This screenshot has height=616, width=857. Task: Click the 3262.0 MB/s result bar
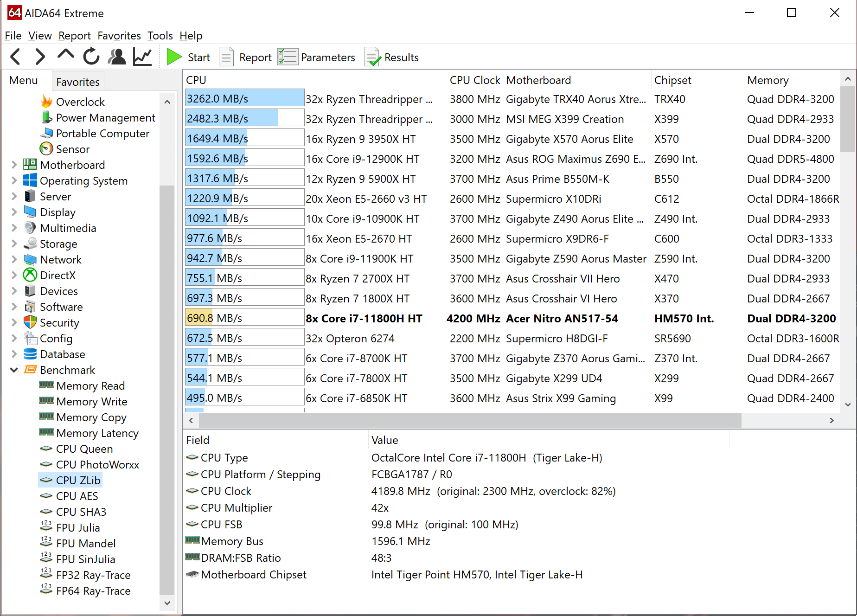click(244, 98)
